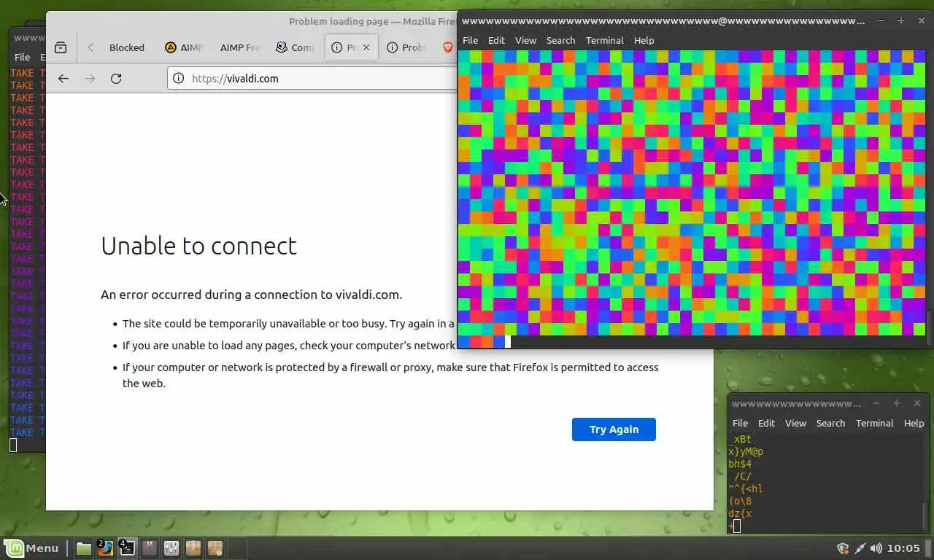The height and width of the screenshot is (560, 934).
Task: Switch to the Blocked tab
Action: click(x=127, y=47)
